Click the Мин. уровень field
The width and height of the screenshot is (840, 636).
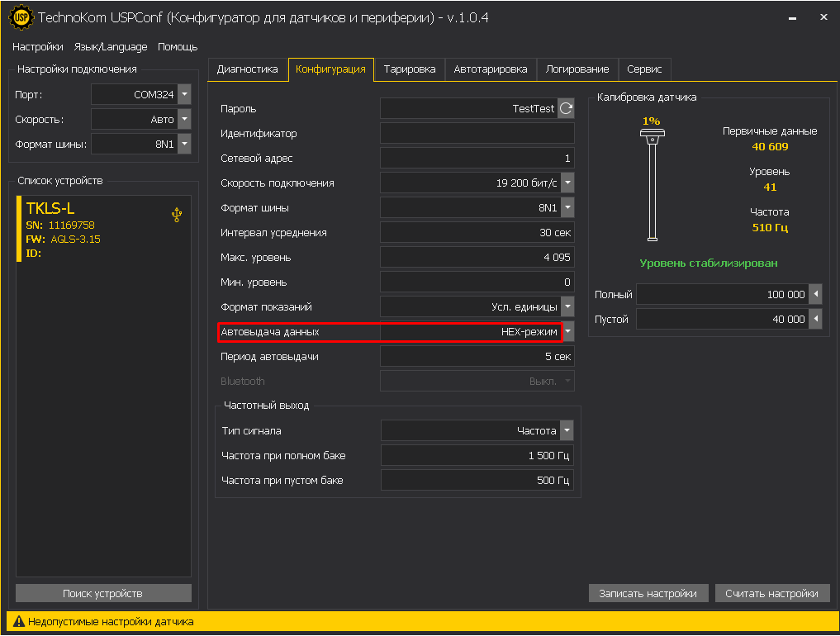pyautogui.click(x=477, y=282)
